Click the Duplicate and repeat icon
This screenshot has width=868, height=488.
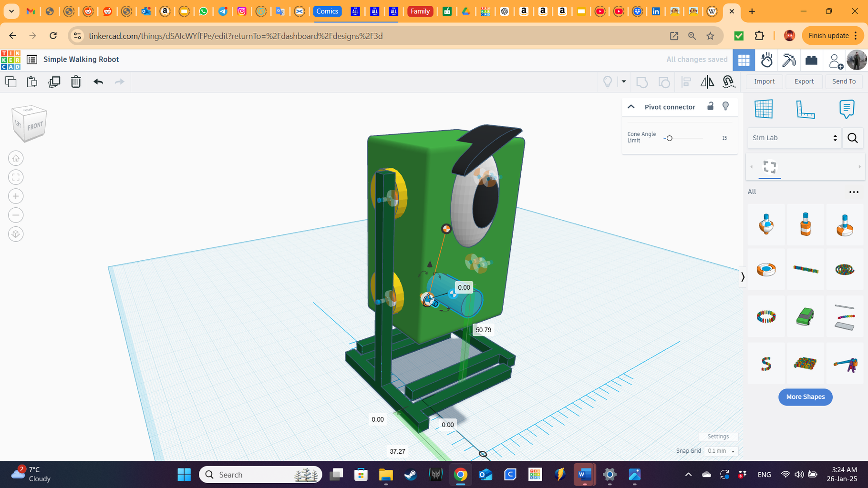(x=54, y=82)
